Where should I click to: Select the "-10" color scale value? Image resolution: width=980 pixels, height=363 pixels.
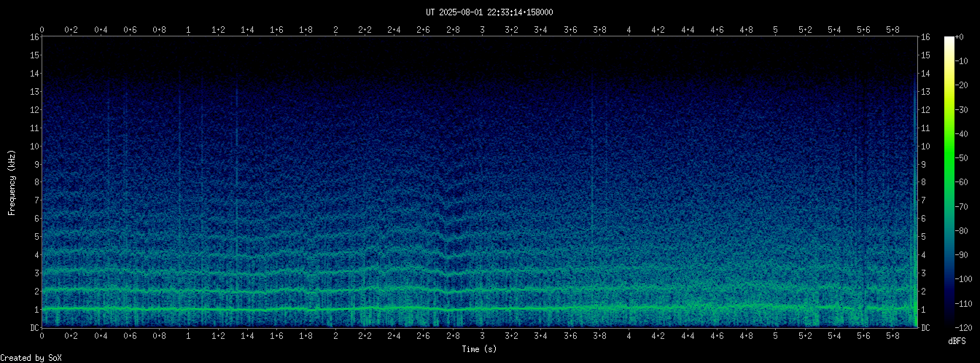[x=961, y=61]
